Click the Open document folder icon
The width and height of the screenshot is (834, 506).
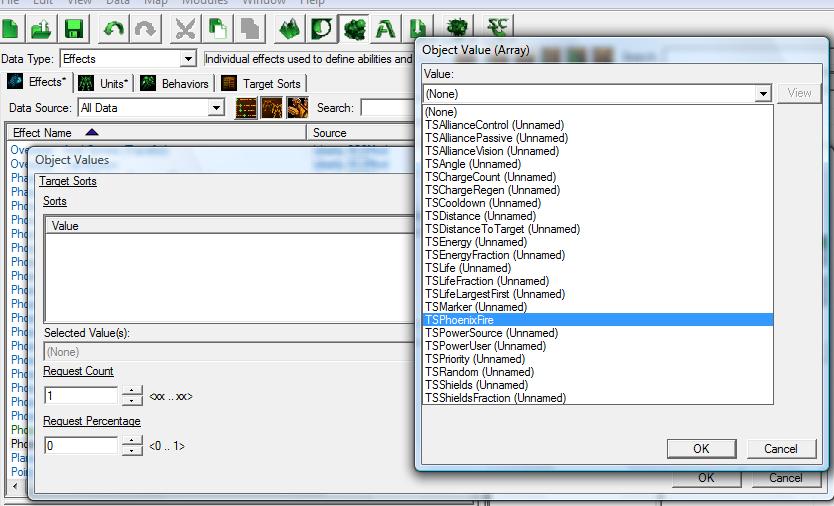[41, 28]
